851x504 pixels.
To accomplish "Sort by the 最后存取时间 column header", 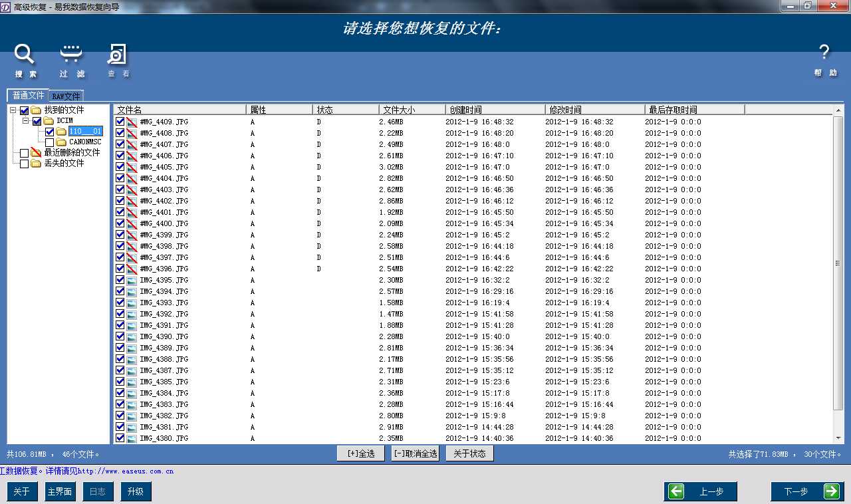I will [695, 110].
